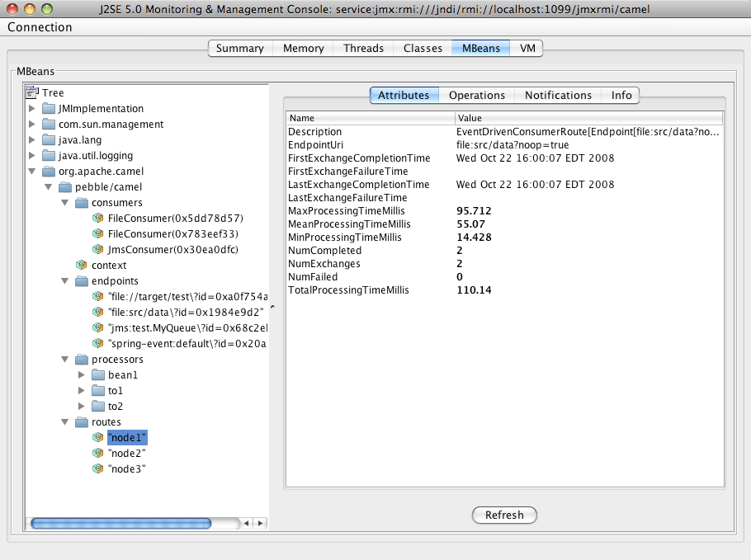This screenshot has width=751, height=560.
Task: Switch to the Operations tab
Action: click(477, 95)
